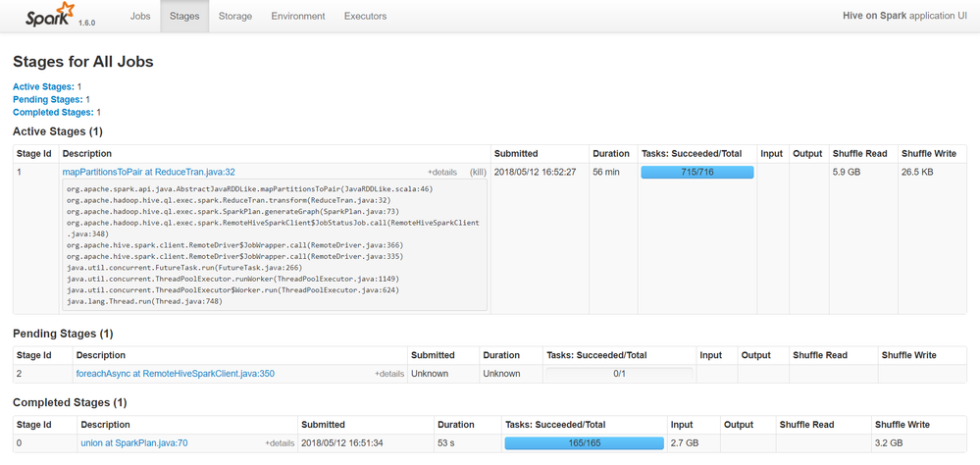This screenshot has height=465, width=980.
Task: Open the Environment tab
Action: (x=298, y=16)
